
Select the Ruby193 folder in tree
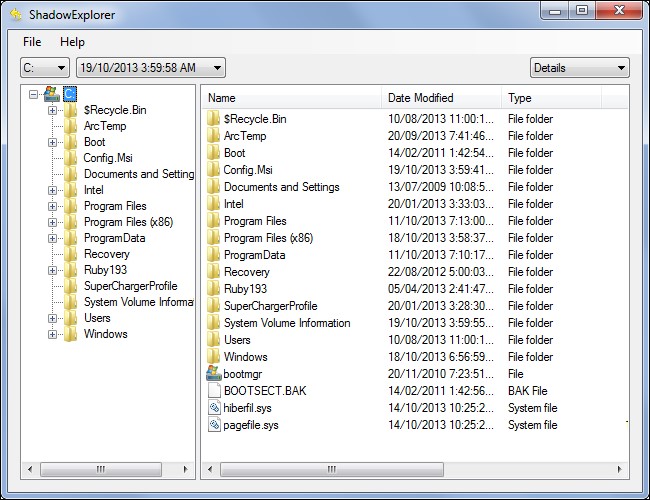pyautogui.click(x=105, y=270)
